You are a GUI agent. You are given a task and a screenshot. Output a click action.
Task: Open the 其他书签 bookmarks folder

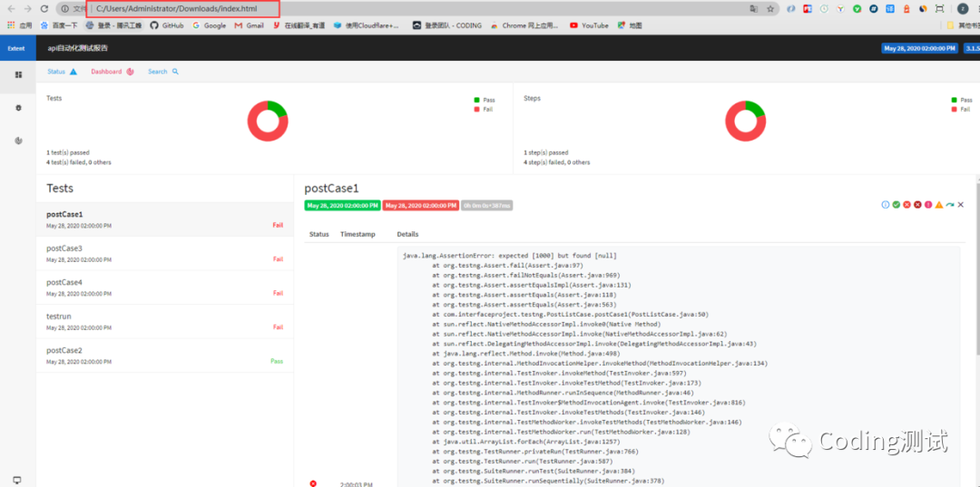click(x=963, y=25)
